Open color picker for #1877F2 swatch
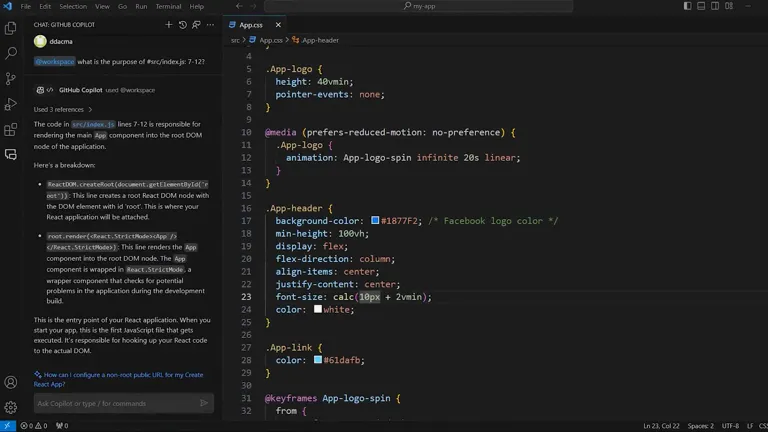The image size is (768, 432). pyautogui.click(x=375, y=220)
